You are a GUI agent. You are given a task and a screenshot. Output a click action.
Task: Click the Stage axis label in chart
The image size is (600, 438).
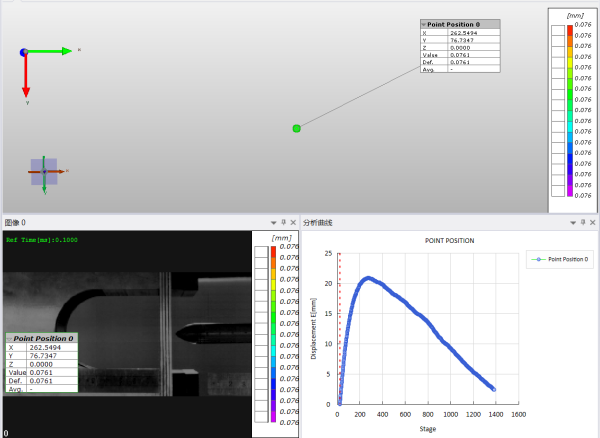(x=427, y=429)
